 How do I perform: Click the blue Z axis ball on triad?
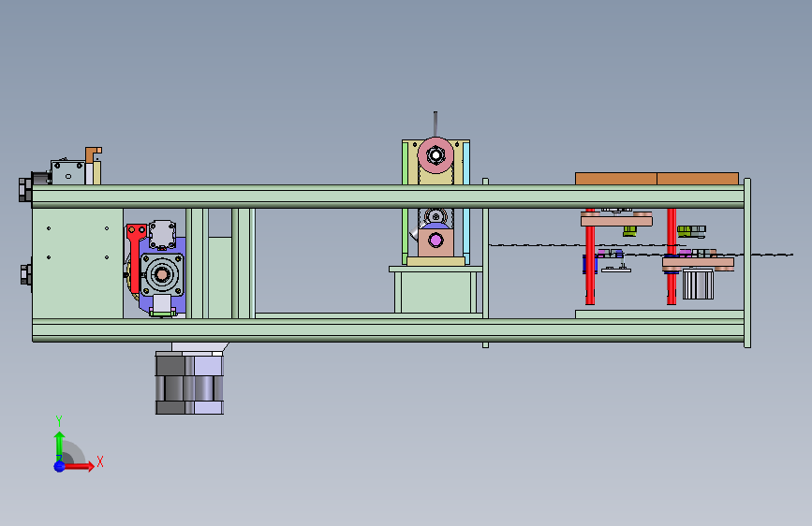tap(59, 466)
